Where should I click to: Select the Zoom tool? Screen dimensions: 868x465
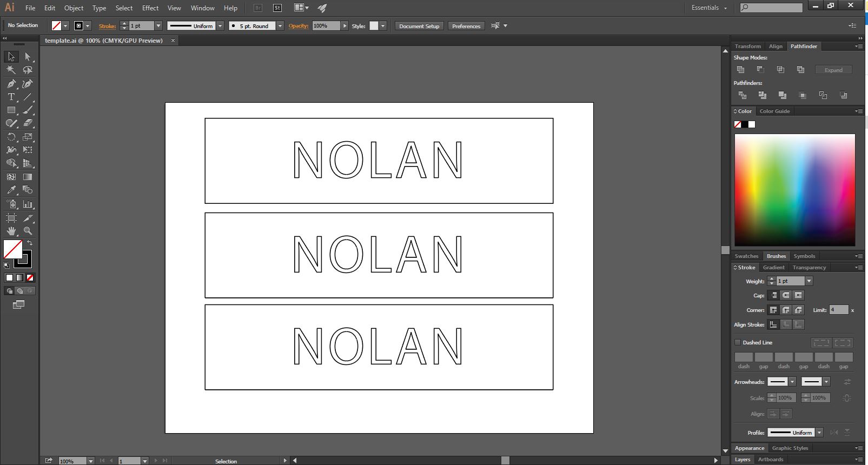coord(28,231)
